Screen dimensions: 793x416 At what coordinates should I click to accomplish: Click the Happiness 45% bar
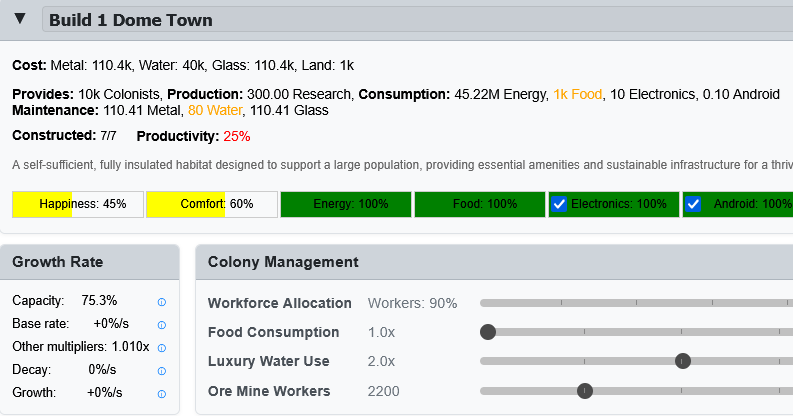click(x=78, y=204)
